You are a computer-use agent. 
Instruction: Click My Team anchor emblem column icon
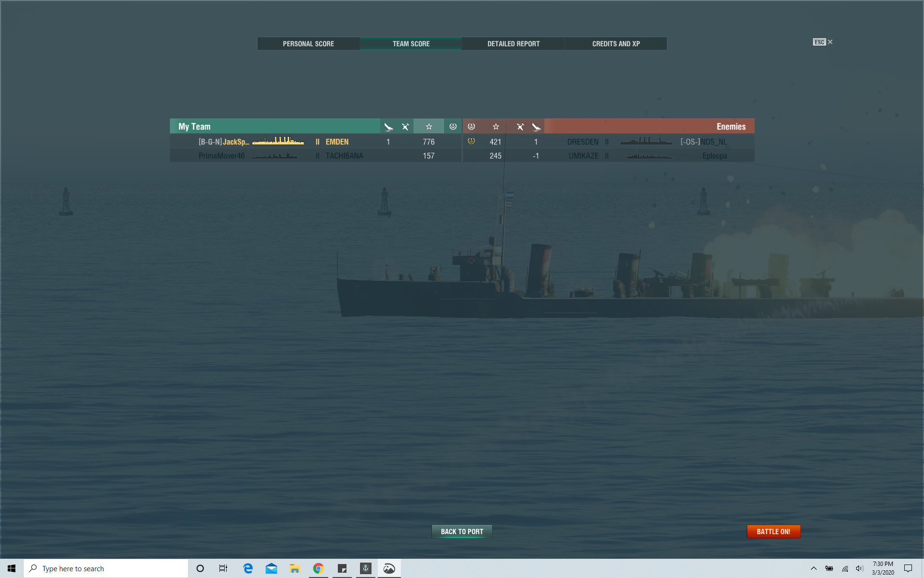[453, 127]
